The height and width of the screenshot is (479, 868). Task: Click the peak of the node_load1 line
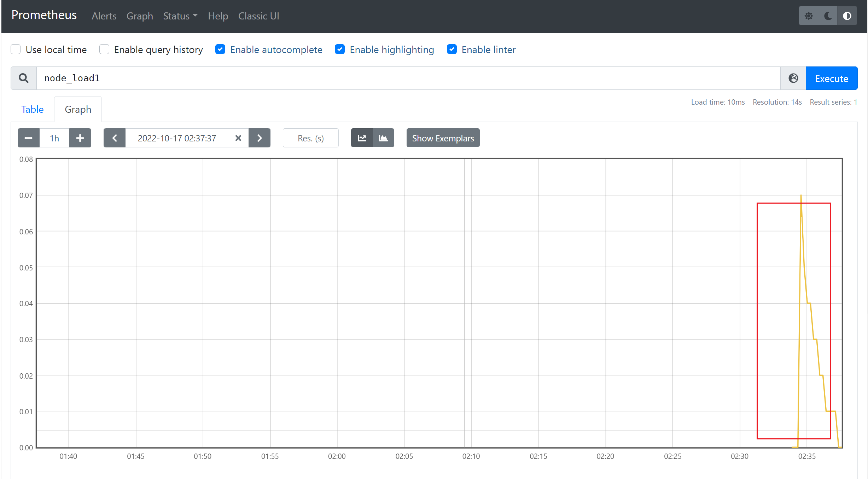(x=801, y=195)
